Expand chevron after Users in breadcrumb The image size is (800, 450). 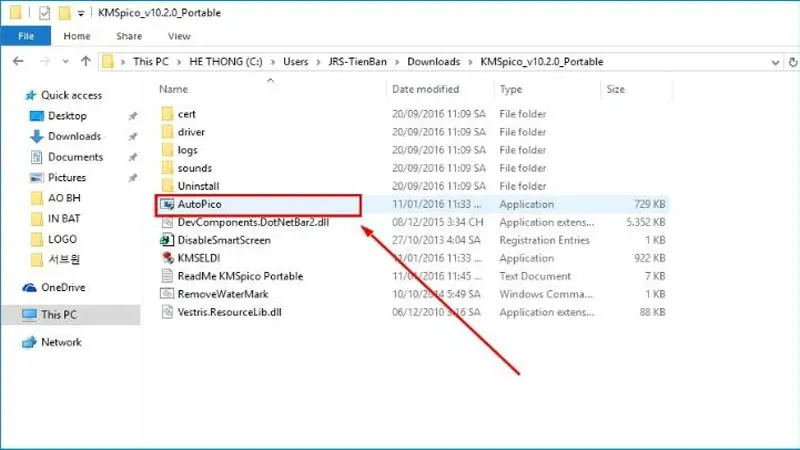318,62
